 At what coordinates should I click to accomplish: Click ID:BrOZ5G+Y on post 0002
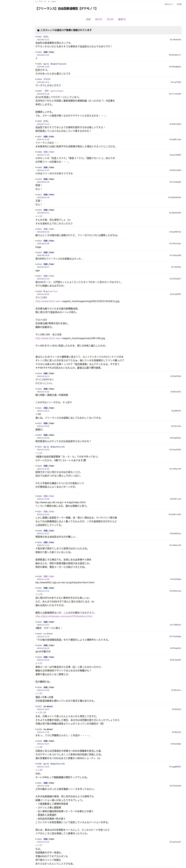point(175,55)
